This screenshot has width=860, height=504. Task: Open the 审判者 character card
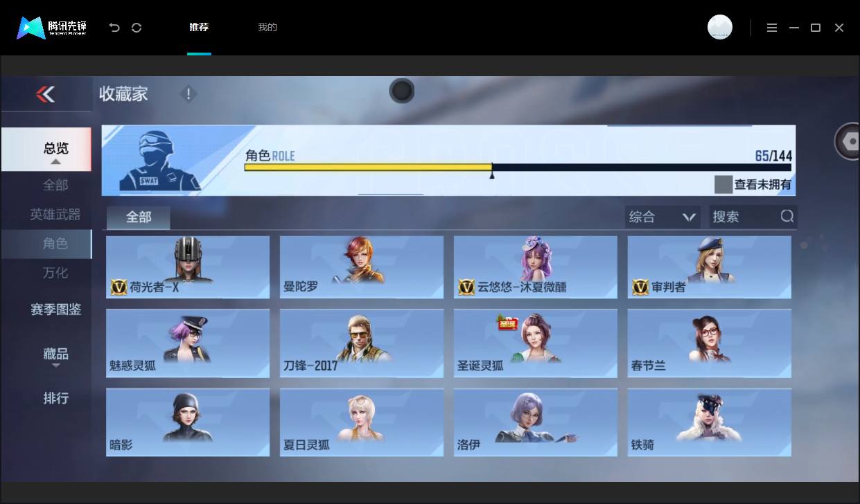coord(710,267)
